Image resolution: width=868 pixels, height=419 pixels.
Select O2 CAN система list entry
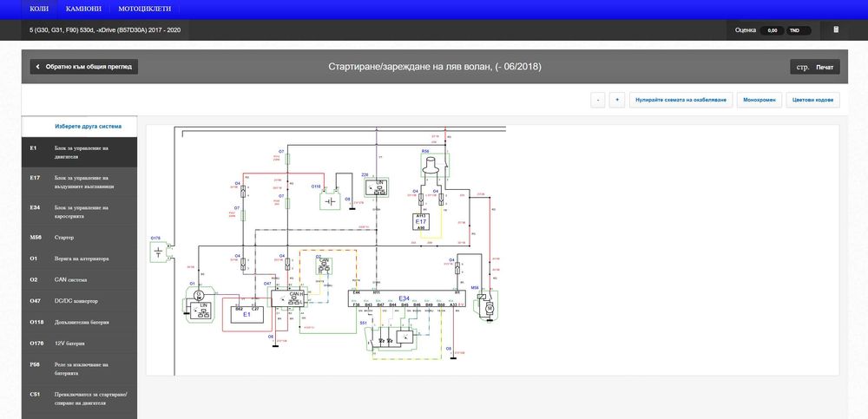(79, 279)
